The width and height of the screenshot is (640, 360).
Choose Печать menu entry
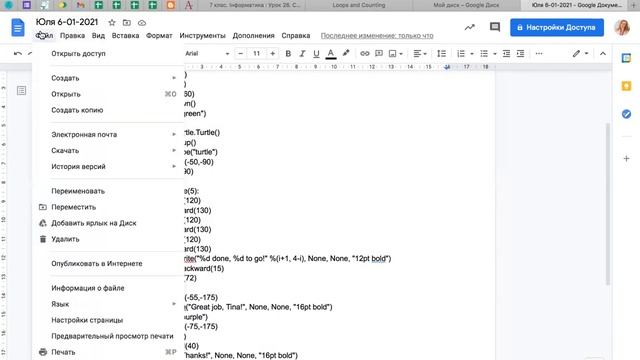point(108,352)
